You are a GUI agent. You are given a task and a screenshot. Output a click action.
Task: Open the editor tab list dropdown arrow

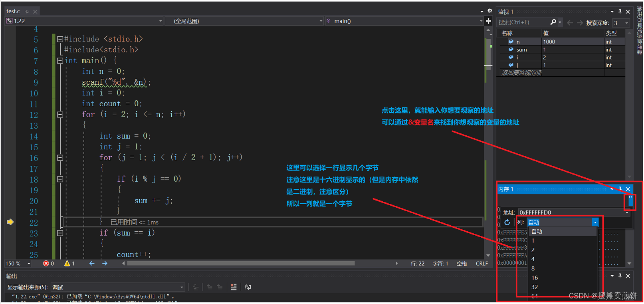pos(482,11)
